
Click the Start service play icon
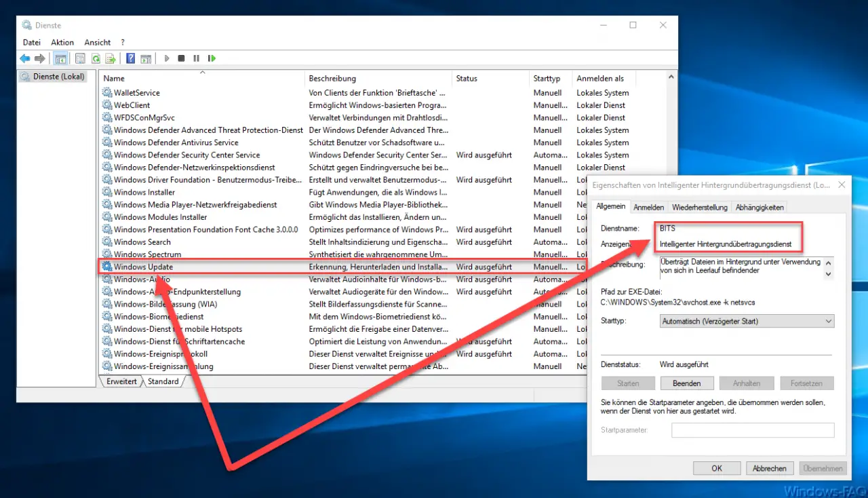[x=167, y=59]
